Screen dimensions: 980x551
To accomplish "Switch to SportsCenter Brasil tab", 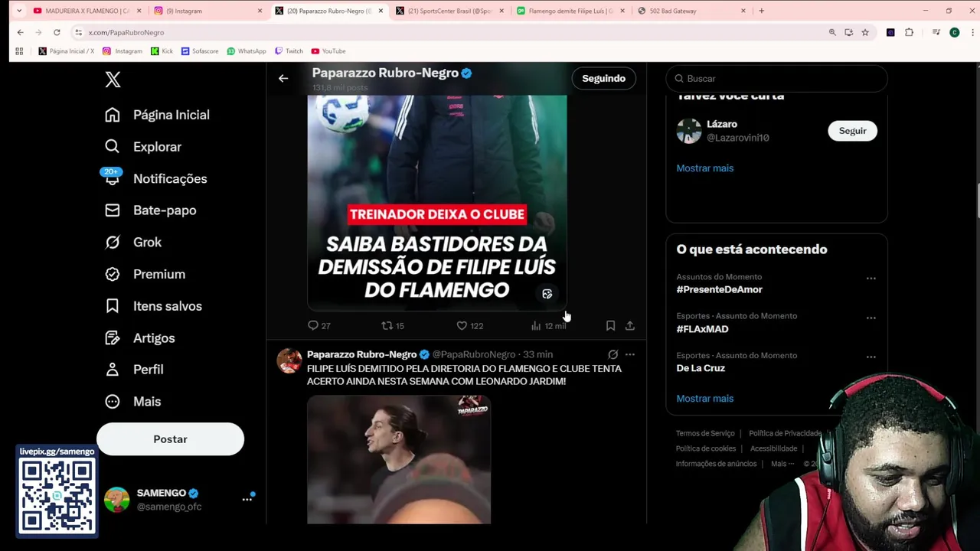I will (x=449, y=11).
